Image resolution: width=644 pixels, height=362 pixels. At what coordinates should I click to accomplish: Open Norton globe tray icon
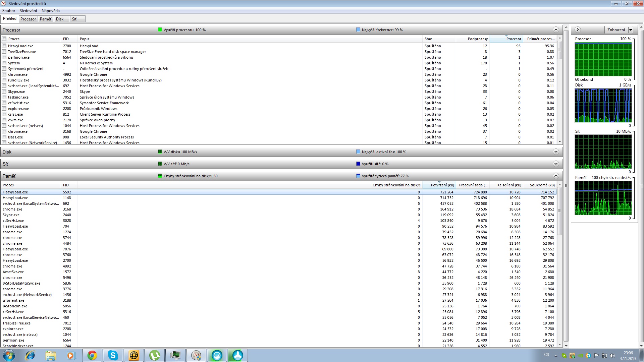tap(572, 356)
